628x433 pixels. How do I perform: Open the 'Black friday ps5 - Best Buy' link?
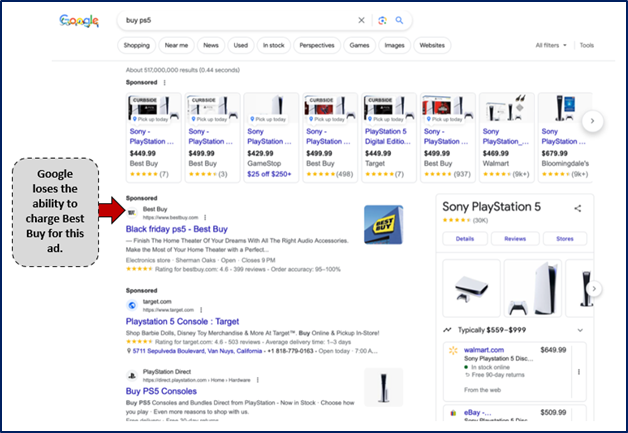(x=177, y=229)
